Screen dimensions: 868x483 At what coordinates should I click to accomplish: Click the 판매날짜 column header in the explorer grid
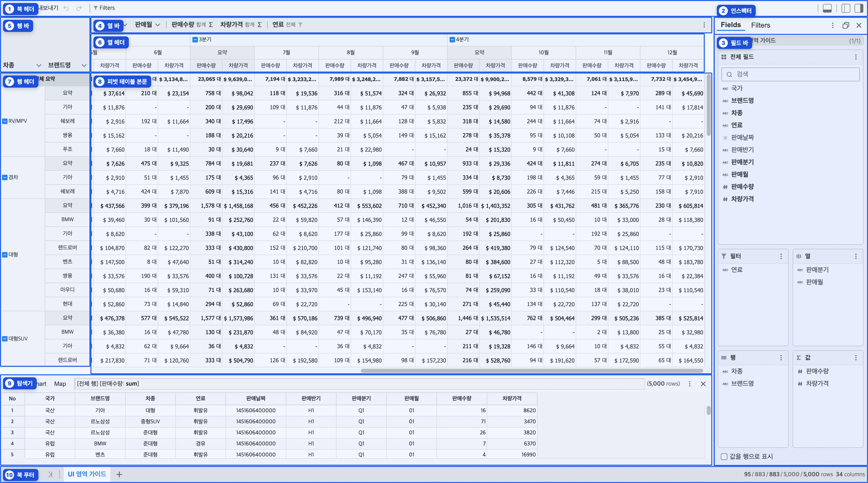pos(256,398)
